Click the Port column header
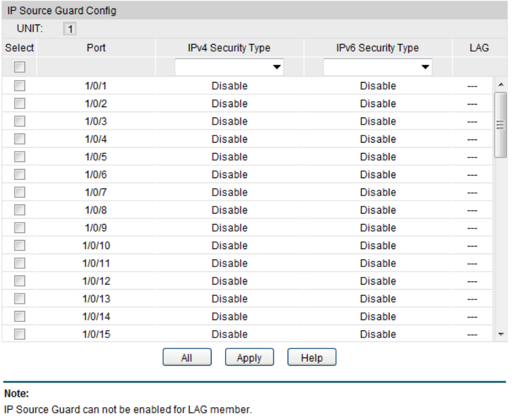The height and width of the screenshot is (420, 512). [96, 48]
